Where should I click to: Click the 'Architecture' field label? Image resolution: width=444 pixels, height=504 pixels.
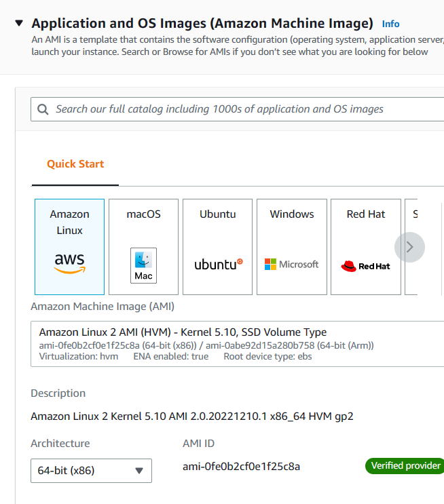[60, 444]
